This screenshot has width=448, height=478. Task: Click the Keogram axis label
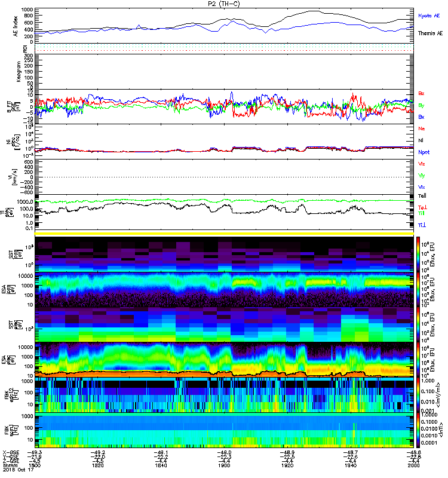coord(19,72)
